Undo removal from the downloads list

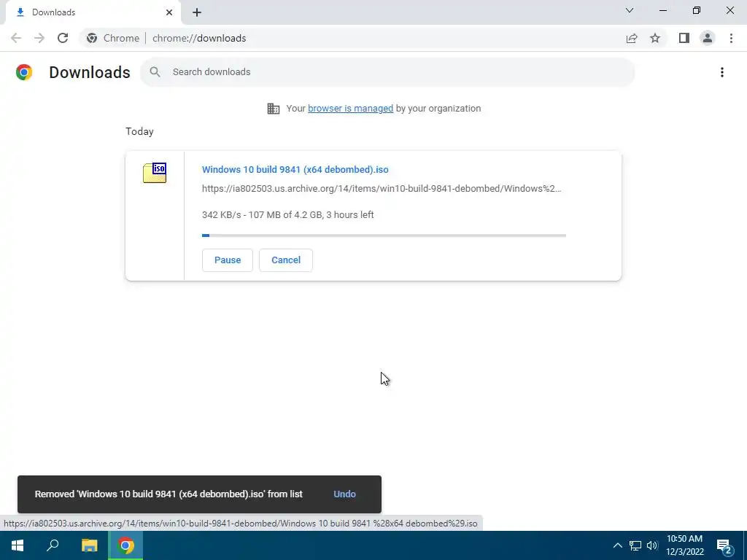click(x=344, y=494)
